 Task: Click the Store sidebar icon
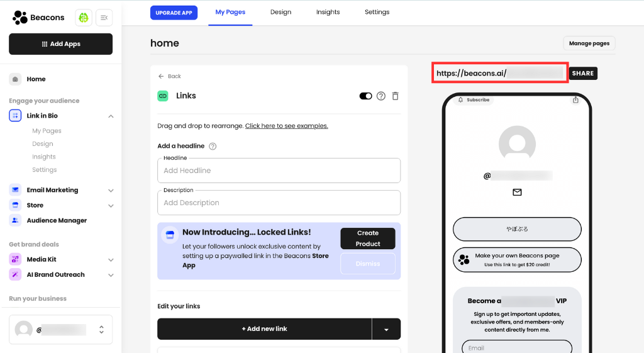[x=15, y=205]
